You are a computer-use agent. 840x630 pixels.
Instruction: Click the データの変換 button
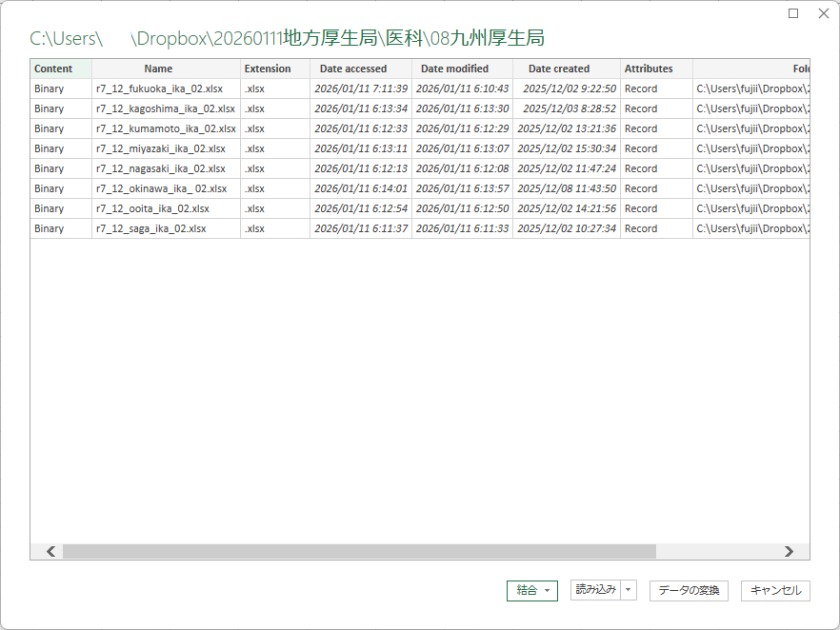click(x=689, y=590)
